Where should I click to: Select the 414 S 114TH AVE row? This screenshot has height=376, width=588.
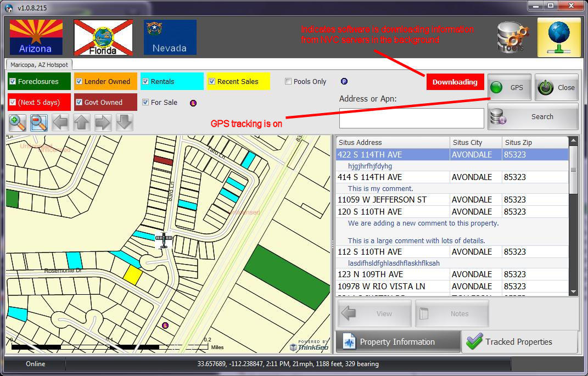452,177
